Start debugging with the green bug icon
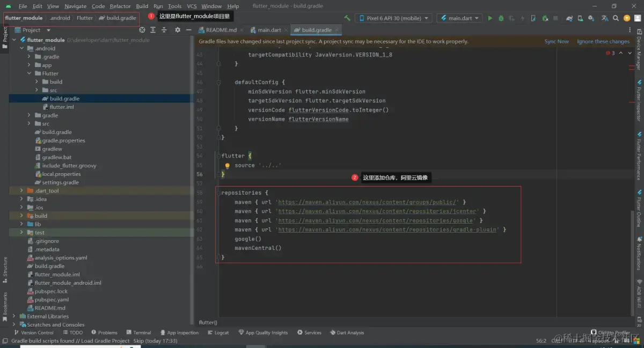This screenshot has height=348, width=644. click(501, 18)
